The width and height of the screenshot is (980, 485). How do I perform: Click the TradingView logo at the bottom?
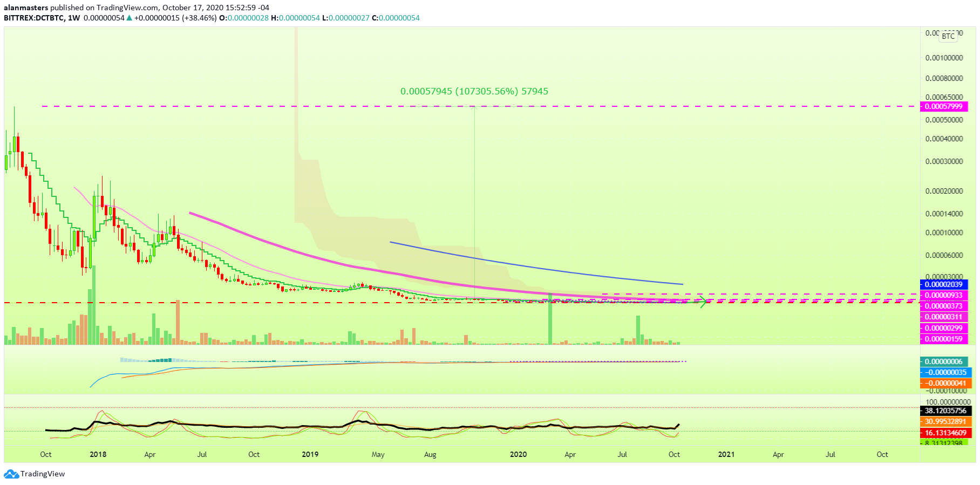coord(35,474)
